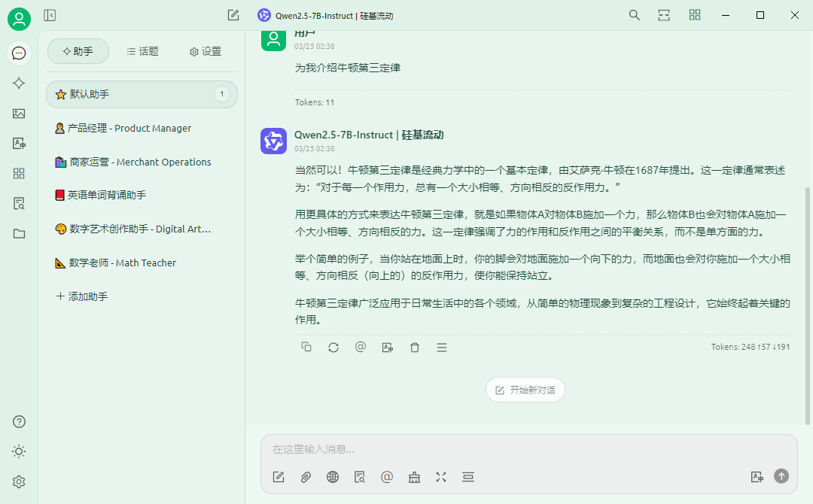The image size is (813, 504).
Task: Open the message's more options menu
Action: coord(442,347)
